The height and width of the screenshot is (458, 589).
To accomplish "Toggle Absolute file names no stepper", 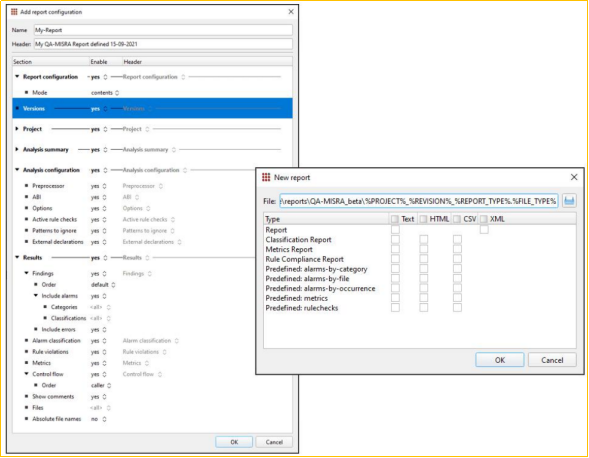I will (104, 419).
